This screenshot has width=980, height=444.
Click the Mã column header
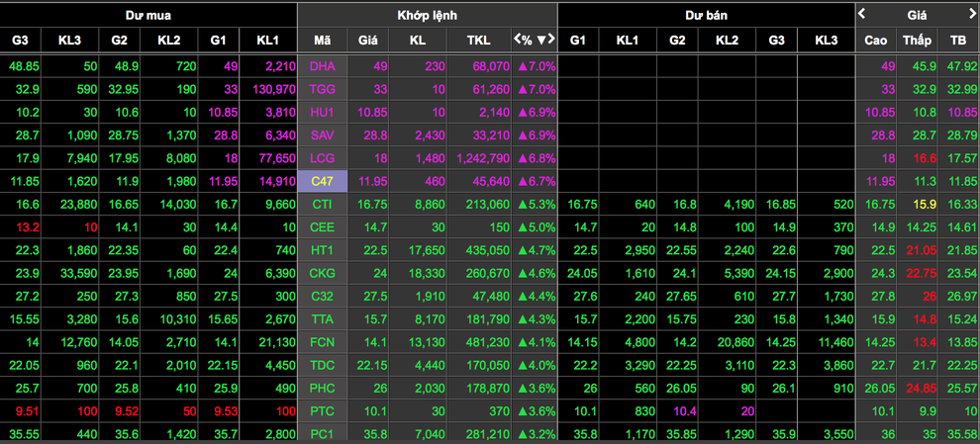tap(322, 40)
